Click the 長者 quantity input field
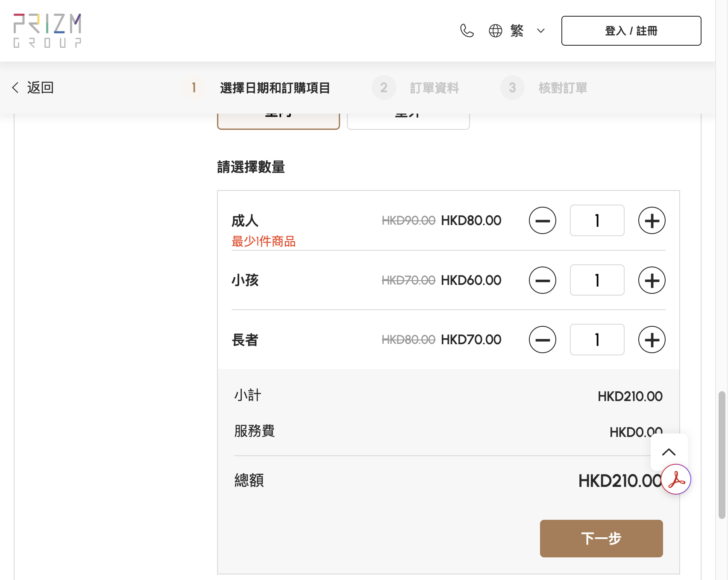The height and width of the screenshot is (580, 728). pos(597,340)
